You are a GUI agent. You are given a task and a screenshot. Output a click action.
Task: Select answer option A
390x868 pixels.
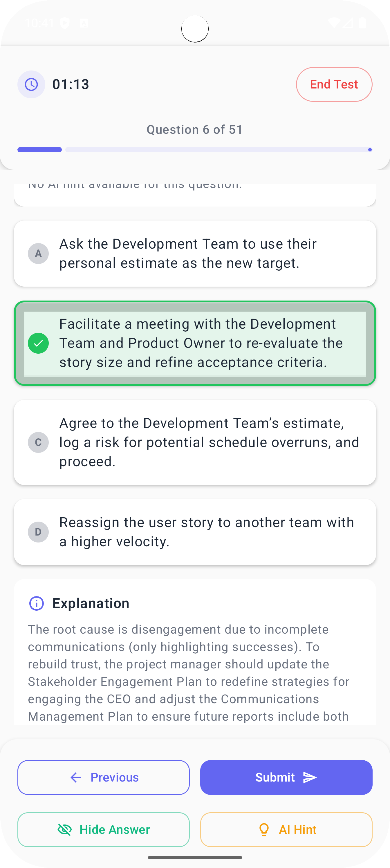pyautogui.click(x=195, y=253)
